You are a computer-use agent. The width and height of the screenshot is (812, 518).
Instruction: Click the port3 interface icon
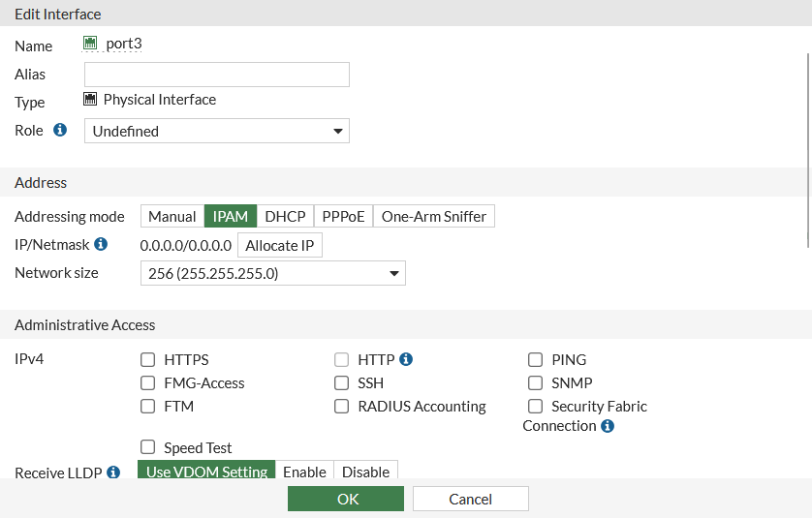(x=91, y=44)
